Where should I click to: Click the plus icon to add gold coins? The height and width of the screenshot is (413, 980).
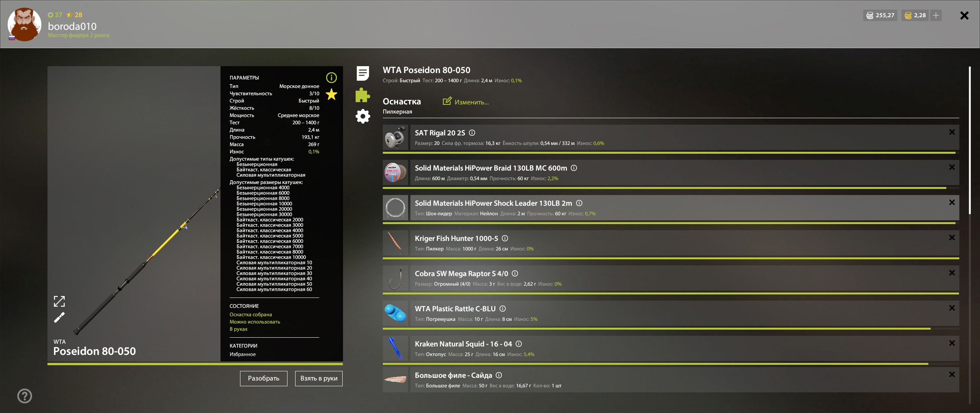(x=936, y=15)
